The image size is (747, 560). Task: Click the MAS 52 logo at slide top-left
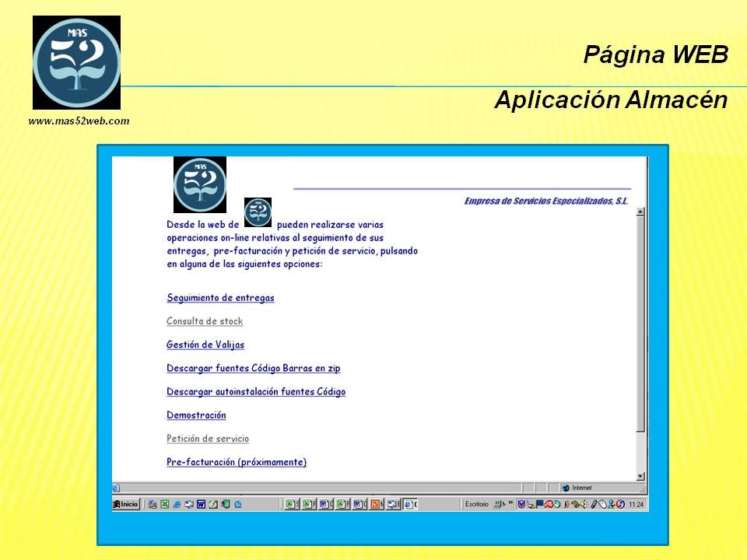tap(76, 62)
